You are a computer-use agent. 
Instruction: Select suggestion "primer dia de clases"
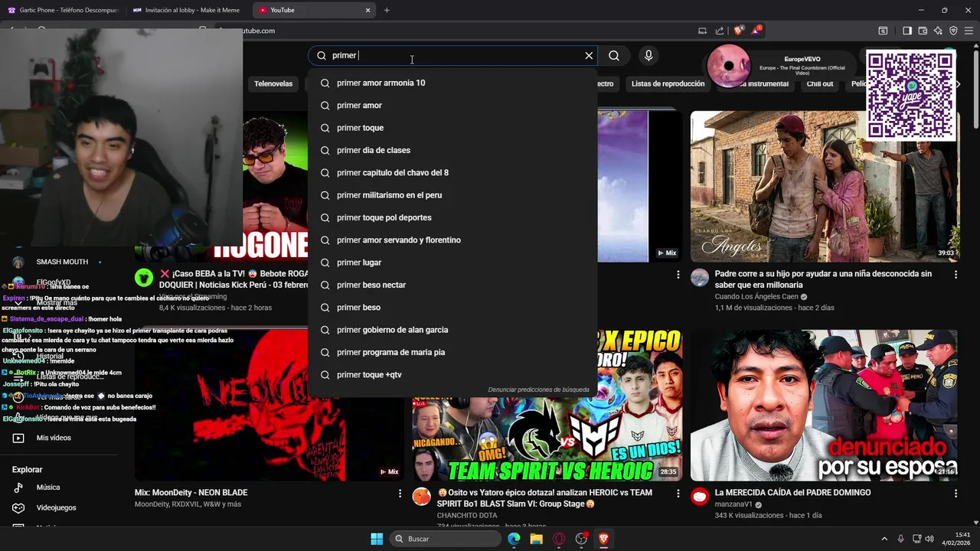[x=452, y=150]
